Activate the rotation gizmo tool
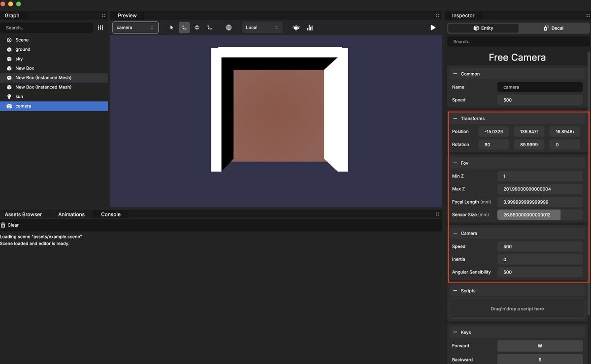Image resolution: width=591 pixels, height=364 pixels. click(197, 28)
